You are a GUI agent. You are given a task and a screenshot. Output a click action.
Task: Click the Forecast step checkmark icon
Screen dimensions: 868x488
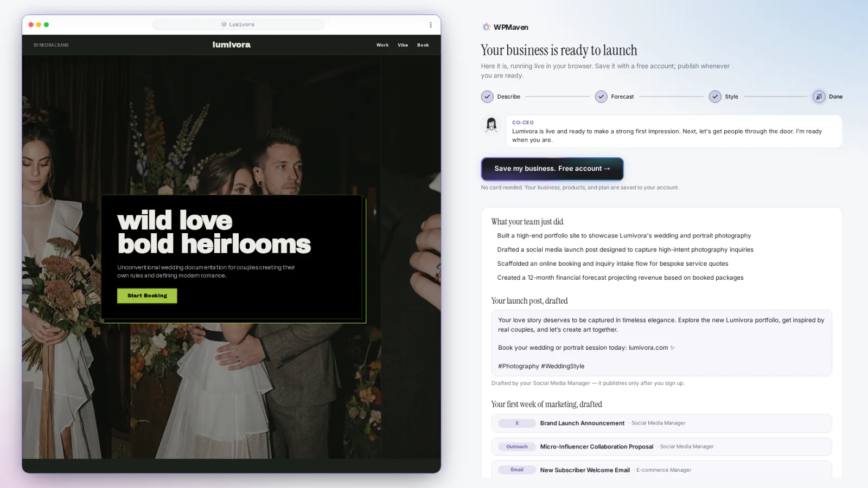[601, 97]
